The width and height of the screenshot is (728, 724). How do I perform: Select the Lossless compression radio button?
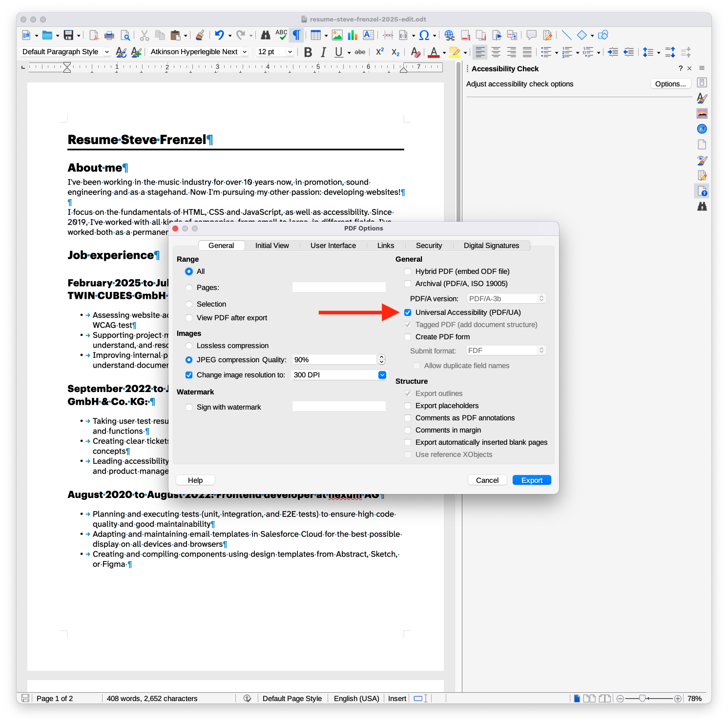point(189,346)
